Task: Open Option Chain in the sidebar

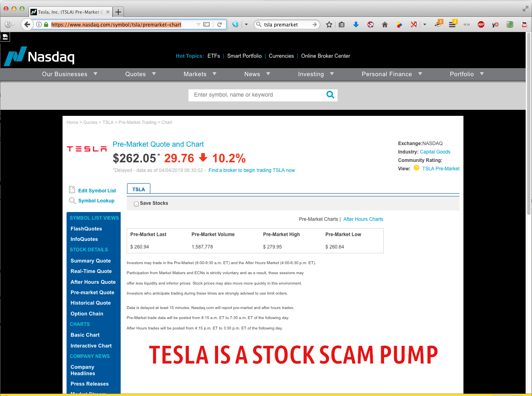Action: coord(87,313)
